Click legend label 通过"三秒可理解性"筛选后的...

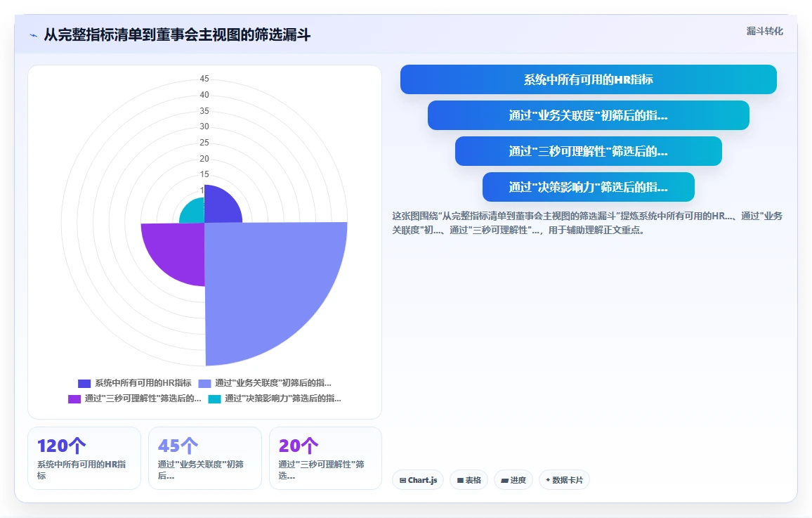click(x=143, y=399)
